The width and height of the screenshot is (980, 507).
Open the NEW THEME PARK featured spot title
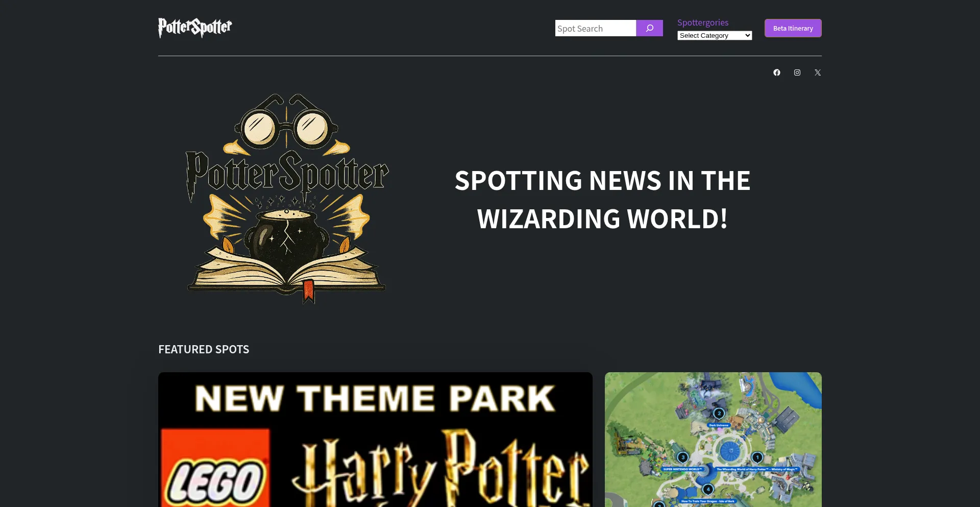(x=375, y=398)
